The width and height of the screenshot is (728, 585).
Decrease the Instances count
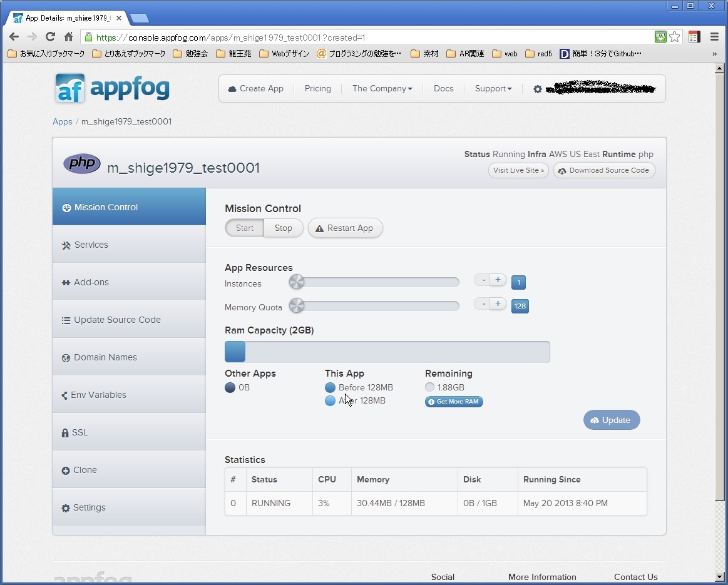[x=483, y=280]
